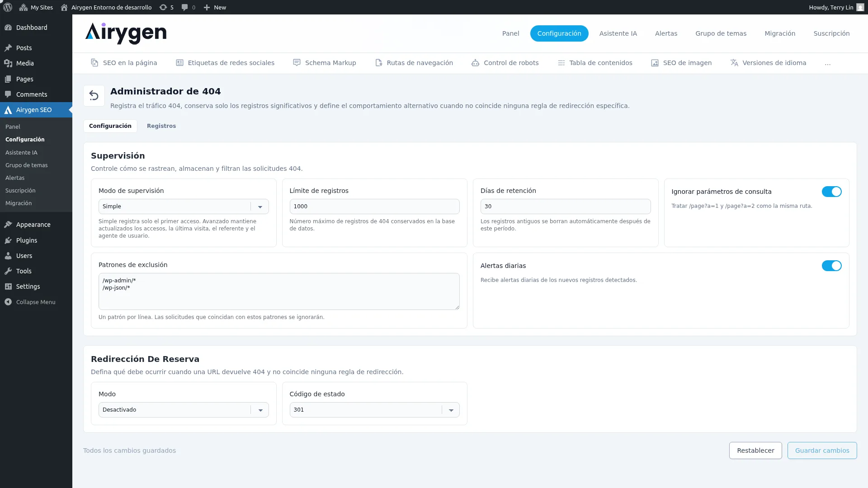This screenshot has width=868, height=488.
Task: Click the Control de robots icon
Action: pyautogui.click(x=475, y=63)
